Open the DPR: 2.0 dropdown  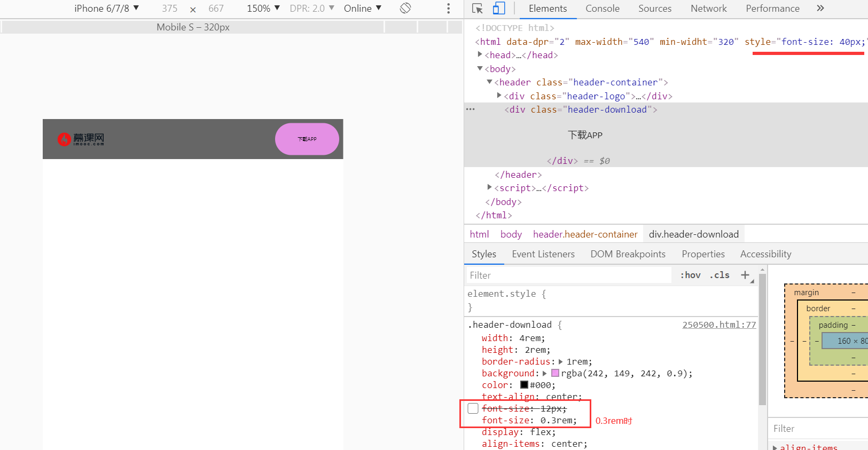pos(312,8)
